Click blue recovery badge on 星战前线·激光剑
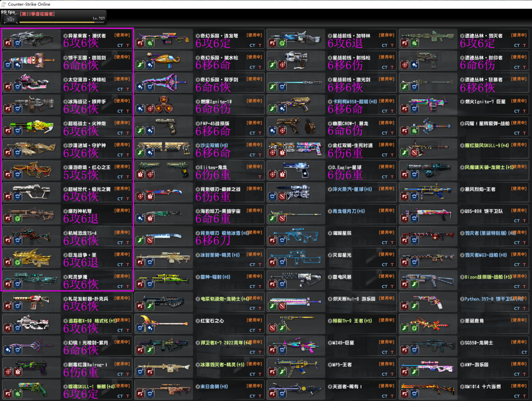 point(282,87)
